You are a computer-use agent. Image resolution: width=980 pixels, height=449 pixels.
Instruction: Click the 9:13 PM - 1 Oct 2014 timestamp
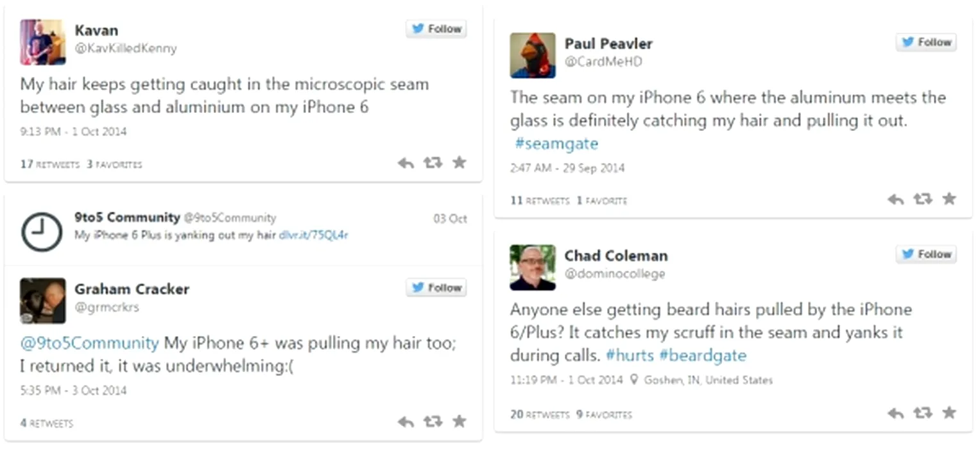click(73, 132)
